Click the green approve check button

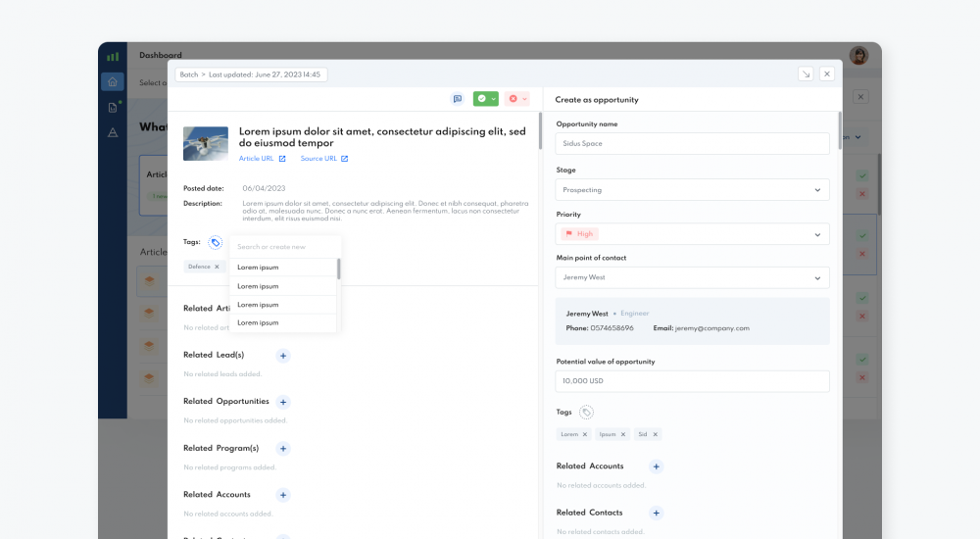482,99
